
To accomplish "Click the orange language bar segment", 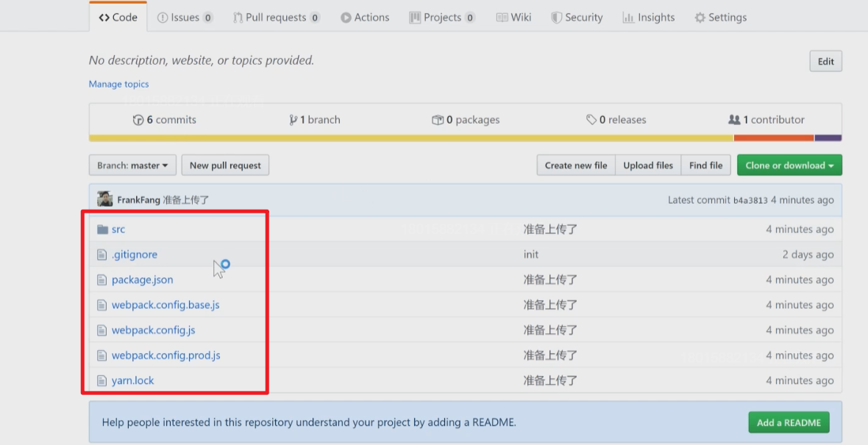I will click(774, 138).
